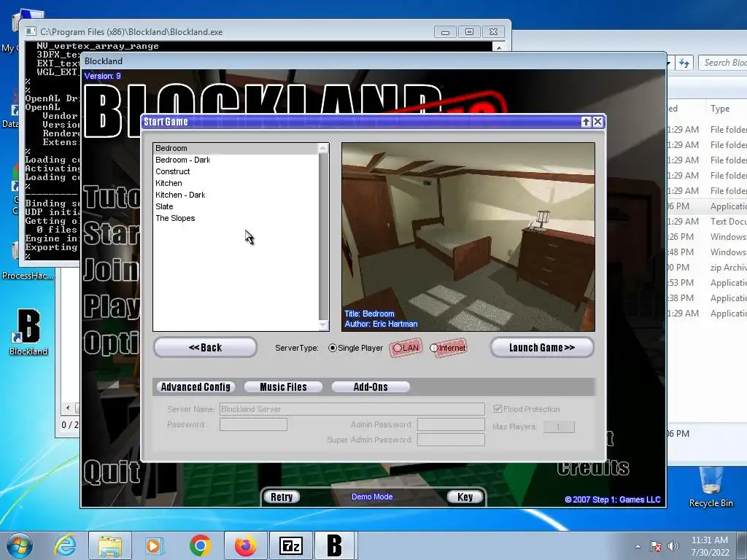Select The Slopes map
747x560 pixels.
click(236, 218)
